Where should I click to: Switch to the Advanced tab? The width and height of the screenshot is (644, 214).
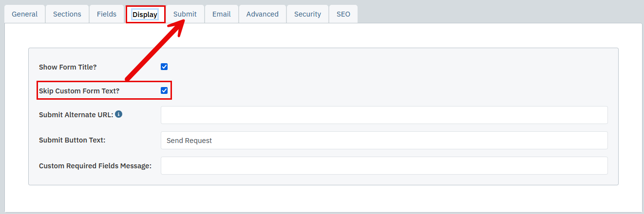[x=263, y=14]
